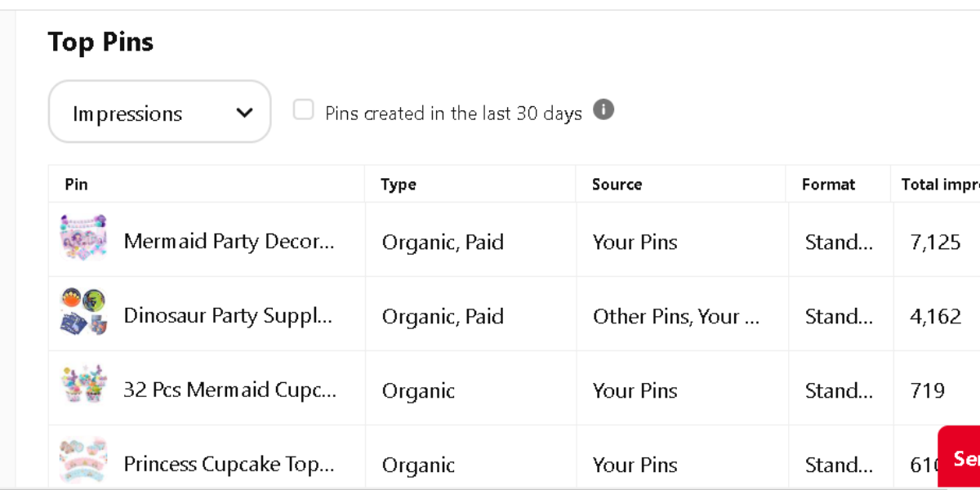
Task: Click the Mermaid Party Decor pin title
Action: 229,242
